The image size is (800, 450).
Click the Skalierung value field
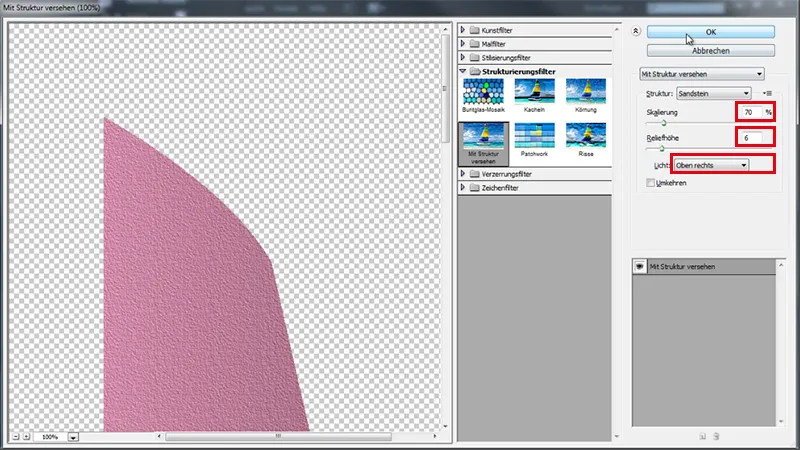(x=752, y=112)
